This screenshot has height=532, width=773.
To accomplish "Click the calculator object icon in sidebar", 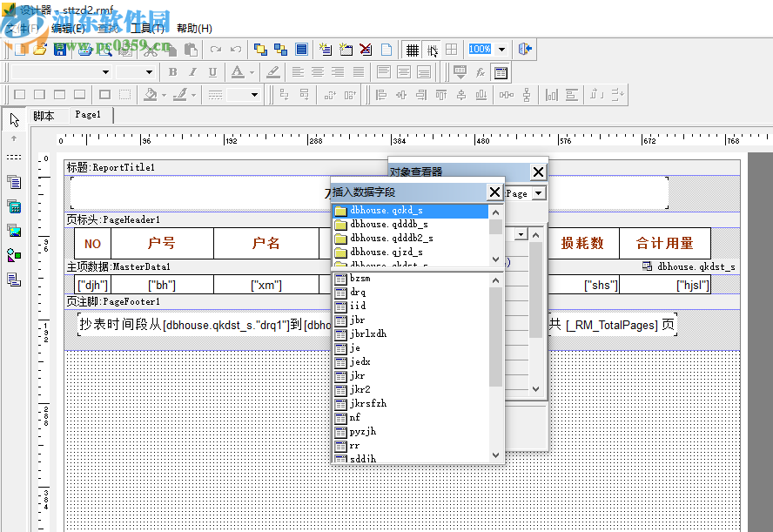I will (x=14, y=206).
